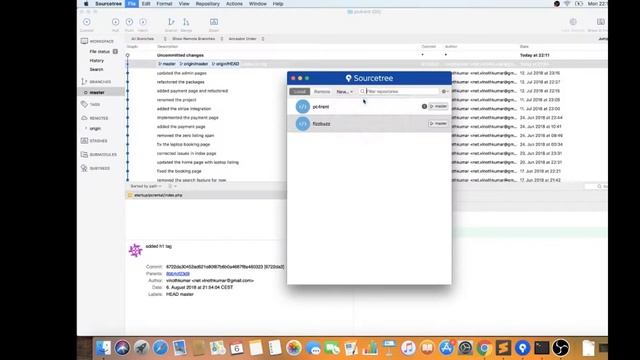Image resolution: width=640 pixels, height=360 pixels.
Task: Select commit 'updated the admin pages'
Action: point(182,73)
